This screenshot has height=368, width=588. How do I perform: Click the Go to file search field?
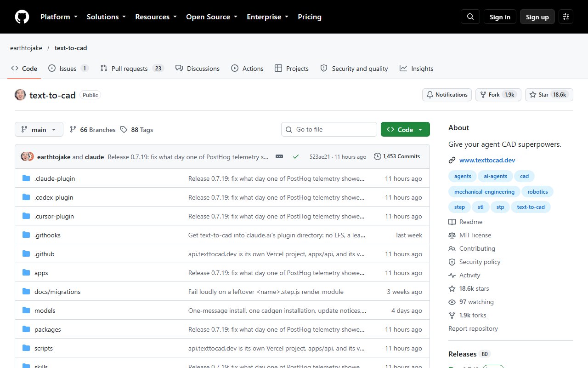pyautogui.click(x=329, y=129)
